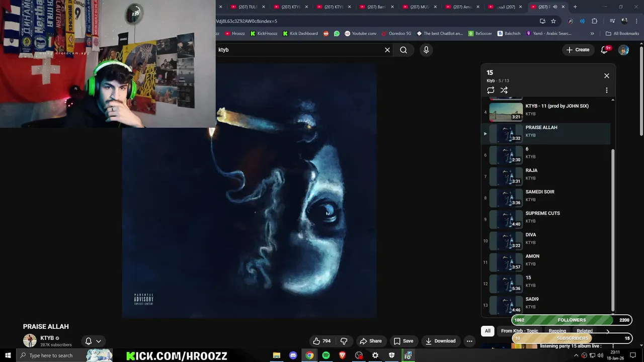Click Install app icon in address bar
The height and width of the screenshot is (362, 644).
[542, 21]
